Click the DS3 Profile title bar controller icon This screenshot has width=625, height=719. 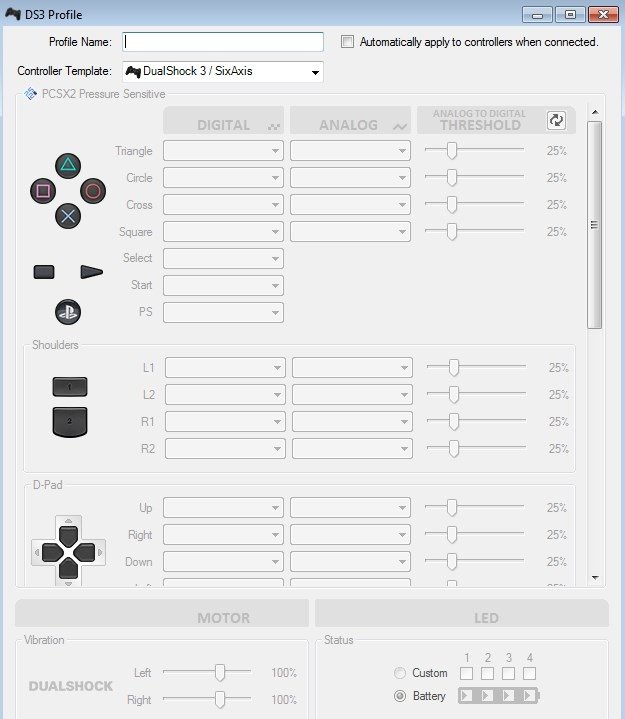13,14
